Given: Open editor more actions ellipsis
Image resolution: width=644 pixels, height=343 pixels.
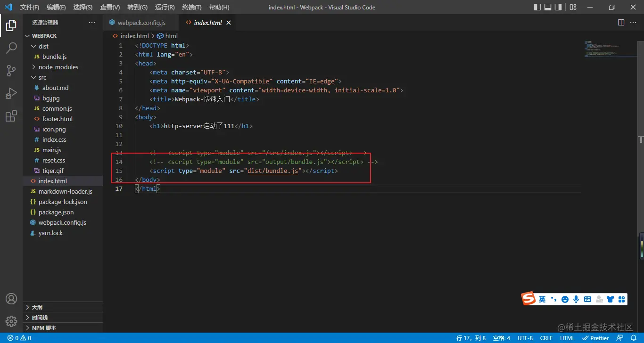Looking at the screenshot, I should [x=634, y=23].
